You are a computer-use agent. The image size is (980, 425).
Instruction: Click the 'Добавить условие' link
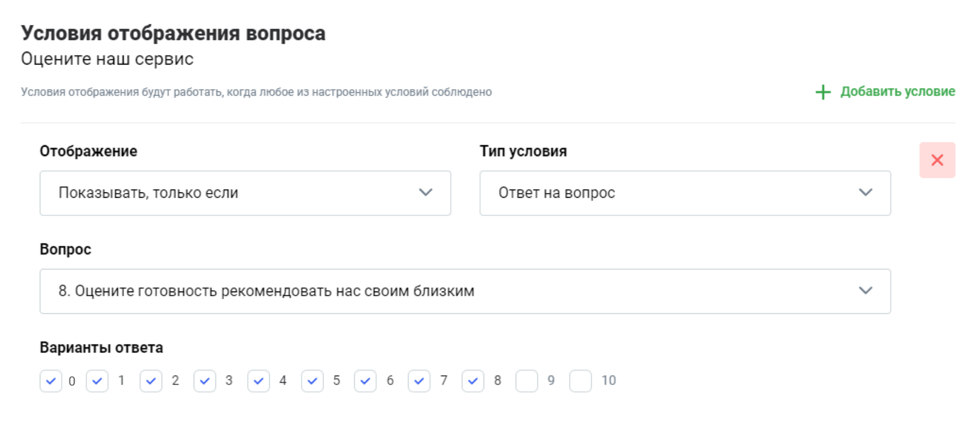click(x=897, y=92)
